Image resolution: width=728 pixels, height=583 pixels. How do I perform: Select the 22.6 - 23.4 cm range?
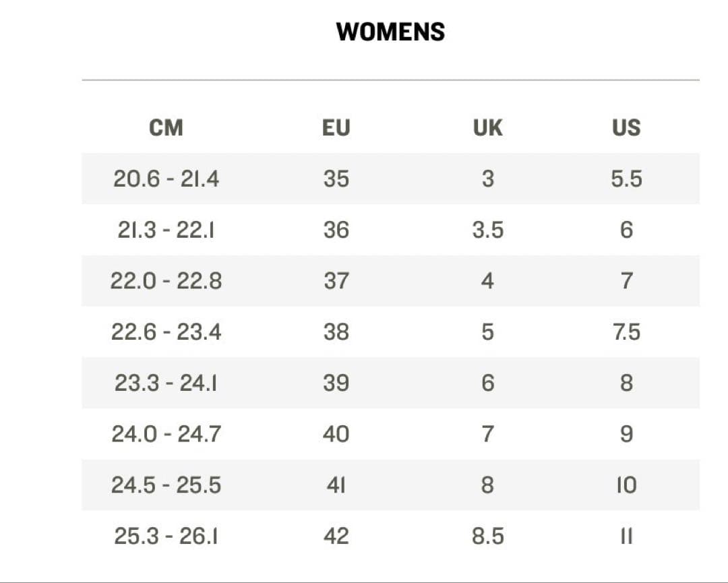166,332
